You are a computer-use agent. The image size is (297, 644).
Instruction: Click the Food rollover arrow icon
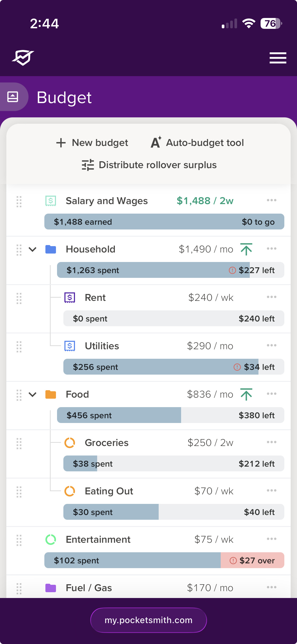click(x=246, y=394)
